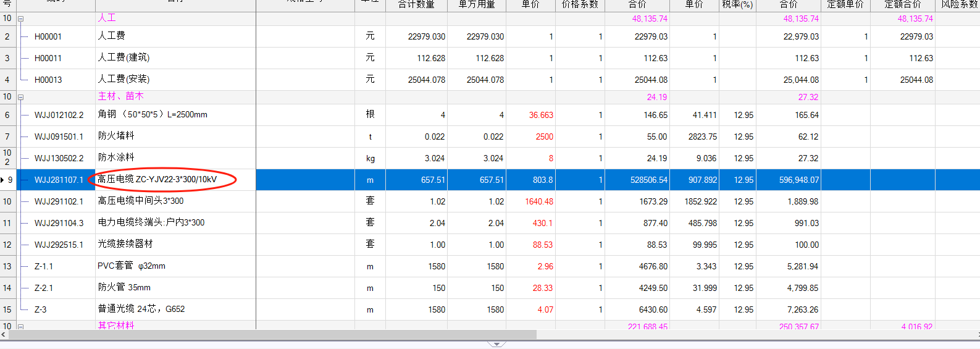The image size is (980, 349).
Task: Select 电力电缆终端头.户内3*300 row name
Action: (x=151, y=222)
